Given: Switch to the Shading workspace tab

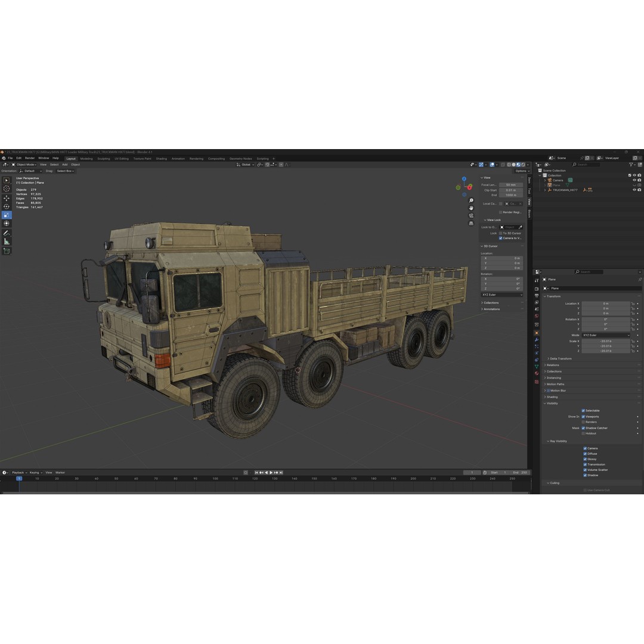Looking at the screenshot, I should point(162,159).
